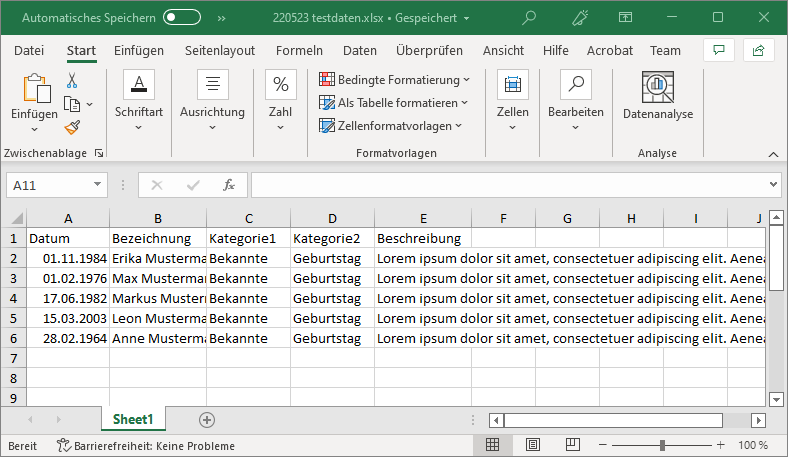Adjust the zoom slider handle
This screenshot has height=457, width=788.
[x=662, y=445]
